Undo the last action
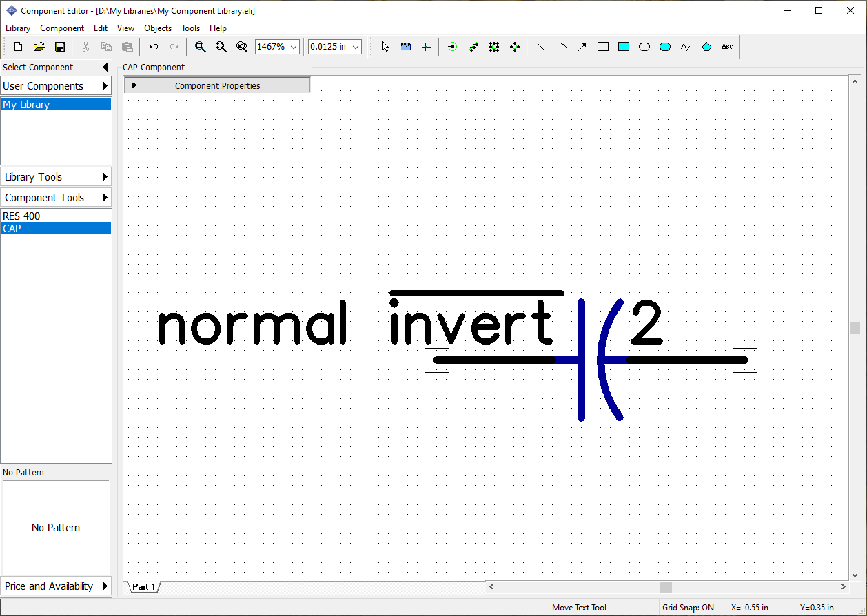The width and height of the screenshot is (867, 616). 154,47
